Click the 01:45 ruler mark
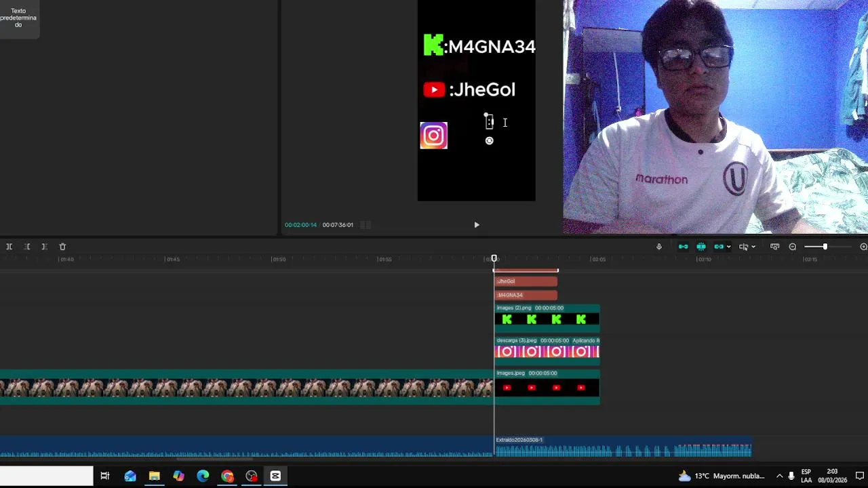This screenshot has height=488, width=868. (x=173, y=260)
